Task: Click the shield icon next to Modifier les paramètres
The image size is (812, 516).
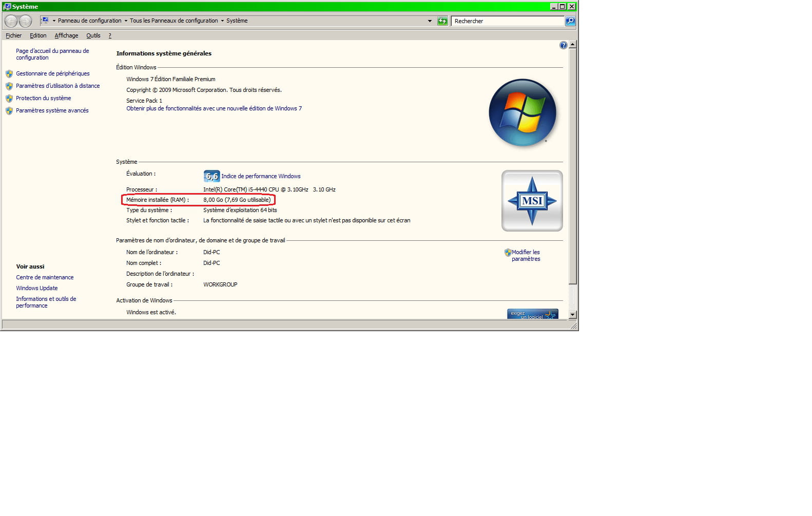Action: [508, 253]
